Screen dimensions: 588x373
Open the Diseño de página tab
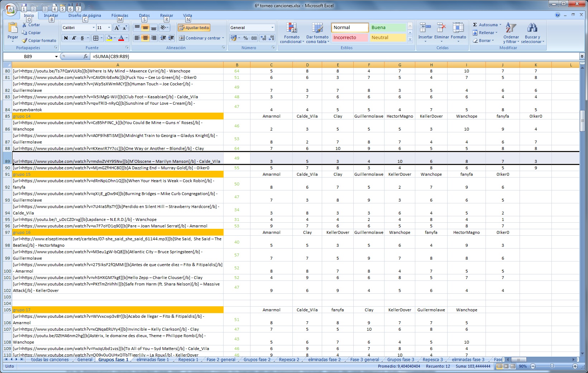pyautogui.click(x=85, y=15)
